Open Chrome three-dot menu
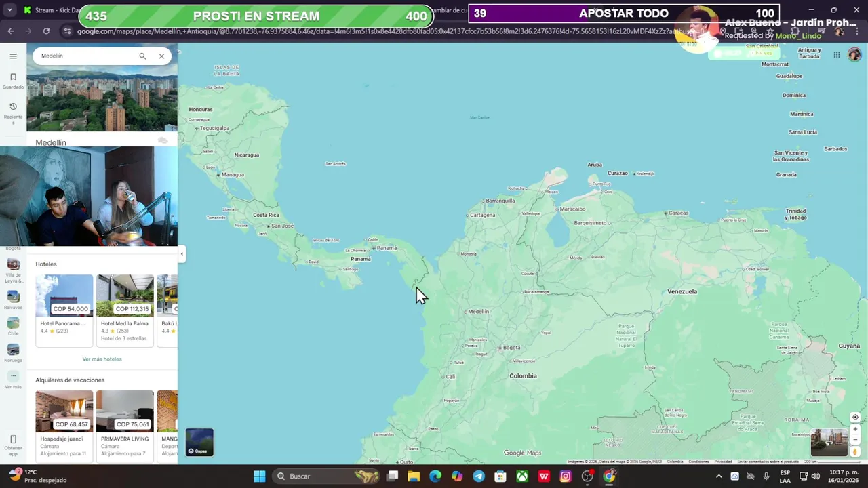 856,31
